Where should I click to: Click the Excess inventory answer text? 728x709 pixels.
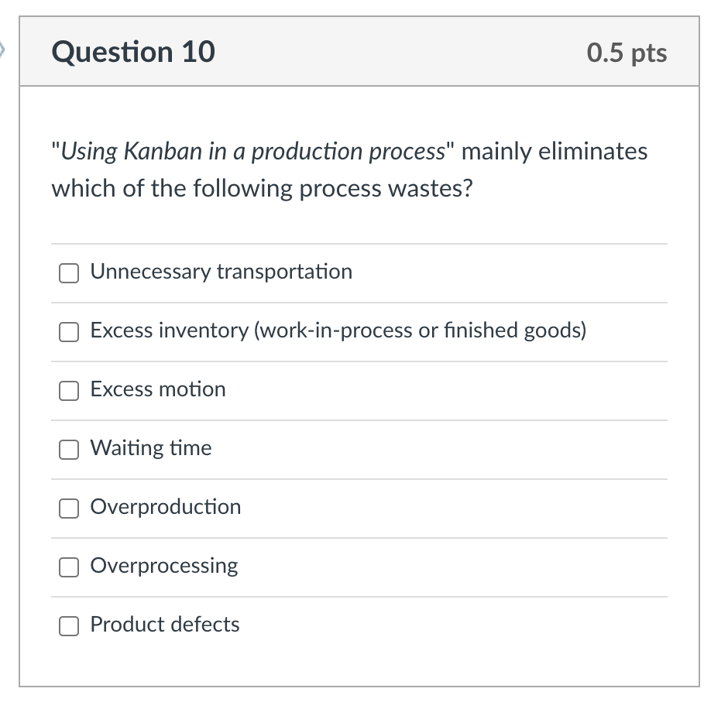point(338,331)
